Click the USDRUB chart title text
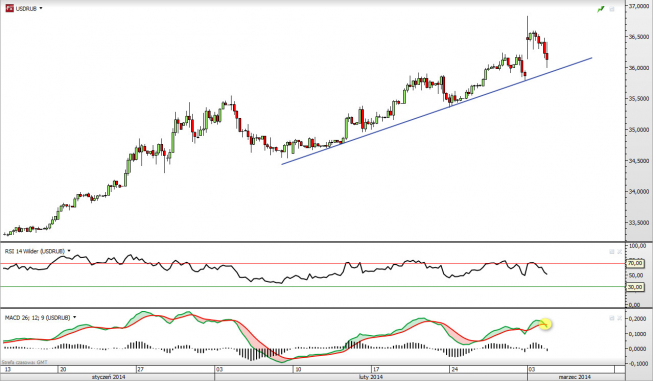 pos(26,8)
